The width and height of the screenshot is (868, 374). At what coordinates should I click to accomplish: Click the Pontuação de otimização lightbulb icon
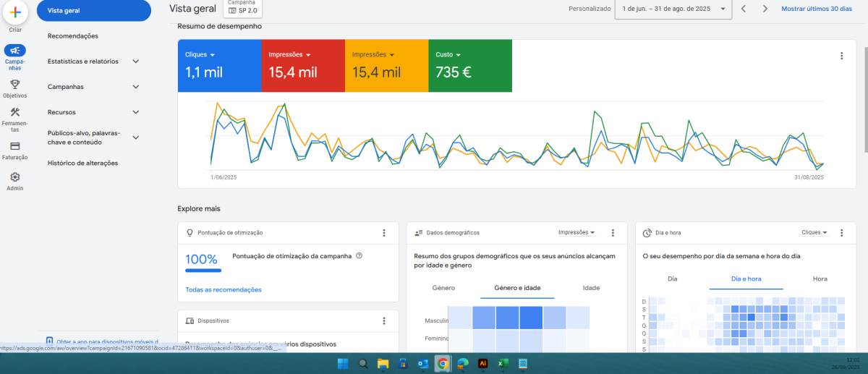tap(190, 233)
